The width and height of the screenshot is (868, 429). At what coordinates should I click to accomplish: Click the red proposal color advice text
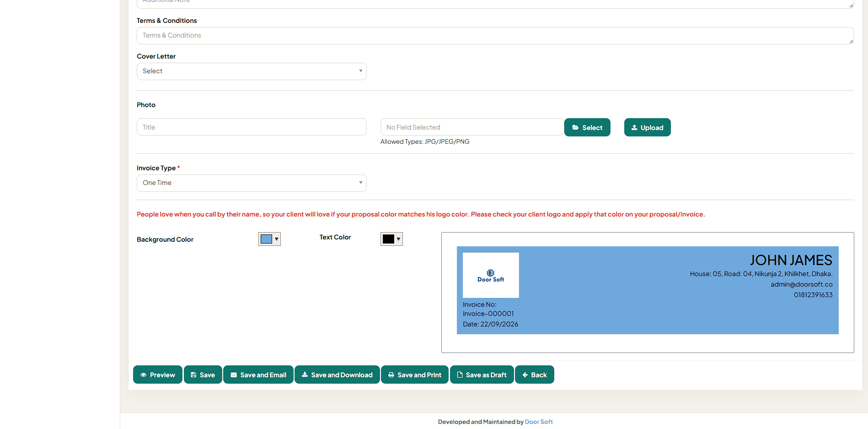click(x=421, y=214)
